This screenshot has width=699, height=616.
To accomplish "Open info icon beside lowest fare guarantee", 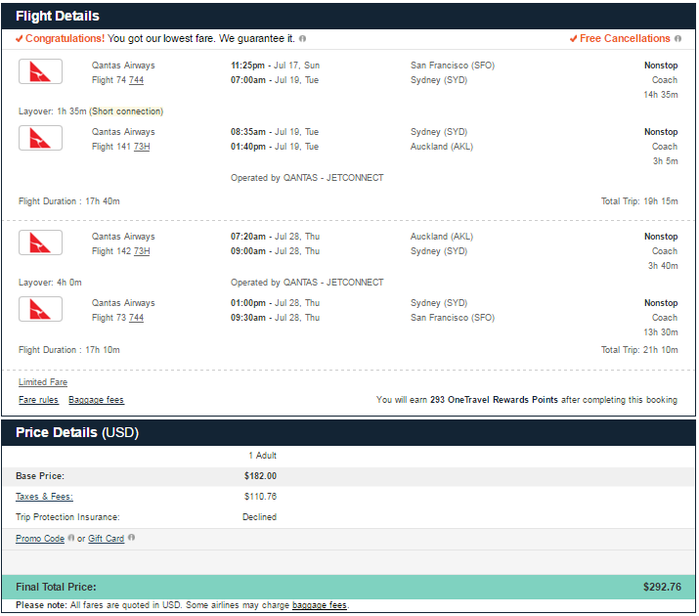I will [303, 39].
